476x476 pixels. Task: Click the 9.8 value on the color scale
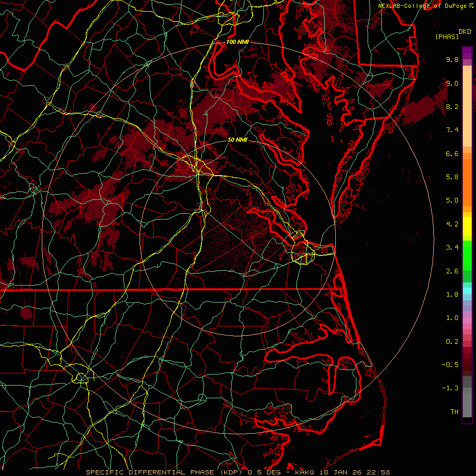coord(452,59)
